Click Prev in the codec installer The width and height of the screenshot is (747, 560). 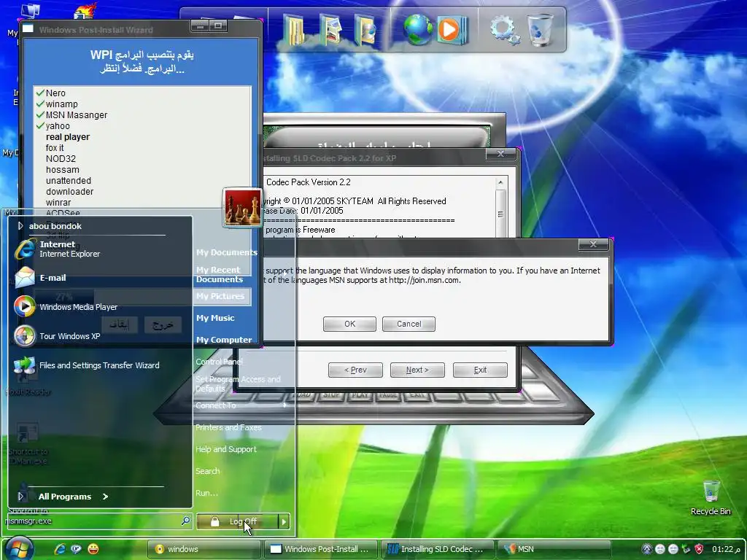point(355,370)
